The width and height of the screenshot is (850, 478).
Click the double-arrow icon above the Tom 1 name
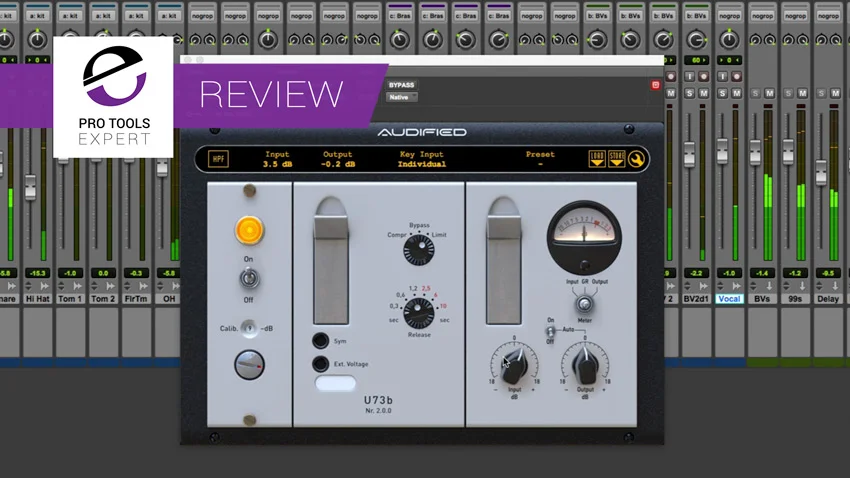pyautogui.click(x=78, y=286)
